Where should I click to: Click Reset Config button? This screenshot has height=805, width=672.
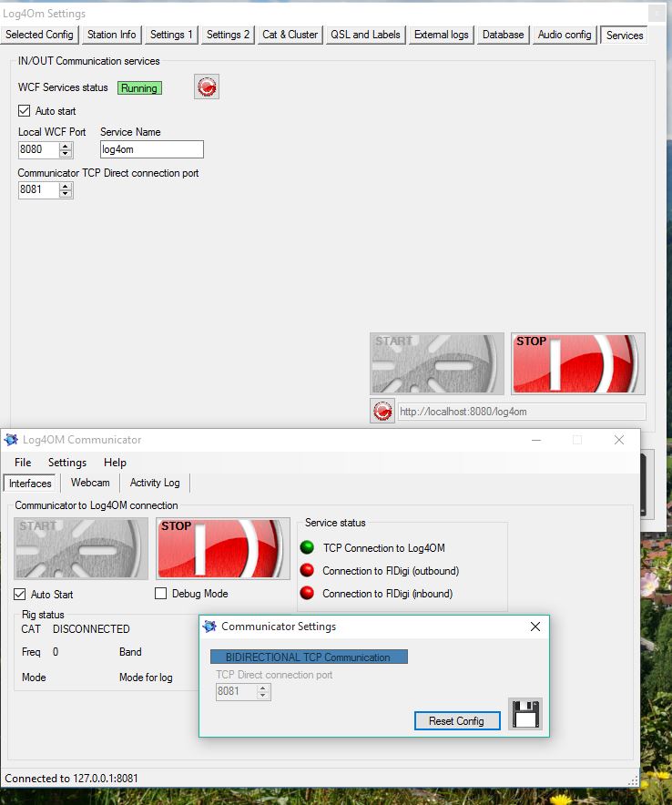(457, 721)
